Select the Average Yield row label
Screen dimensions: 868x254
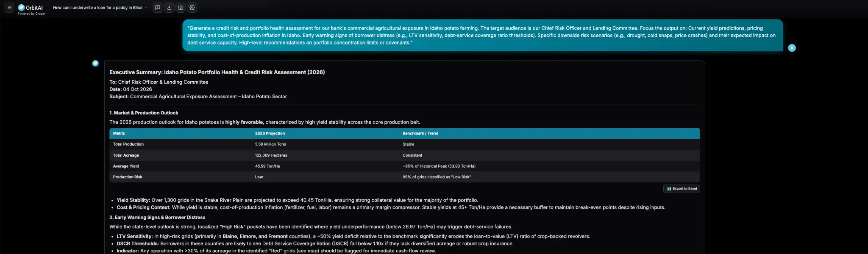(126, 166)
